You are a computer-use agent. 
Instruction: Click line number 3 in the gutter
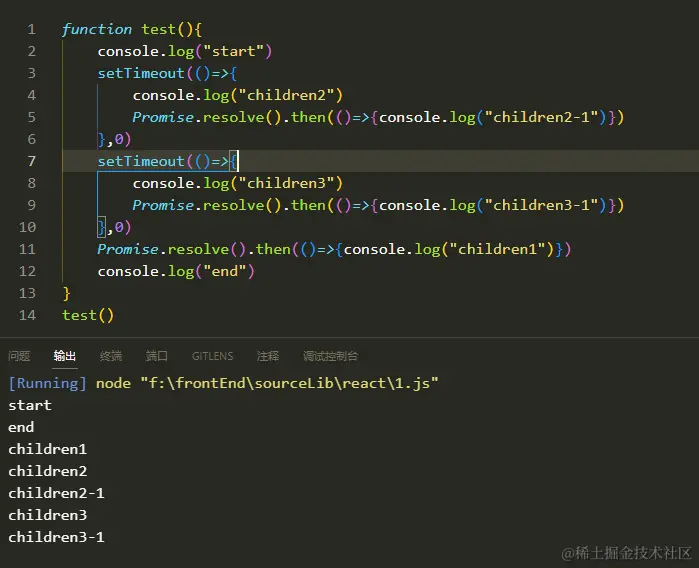pyautogui.click(x=31, y=73)
